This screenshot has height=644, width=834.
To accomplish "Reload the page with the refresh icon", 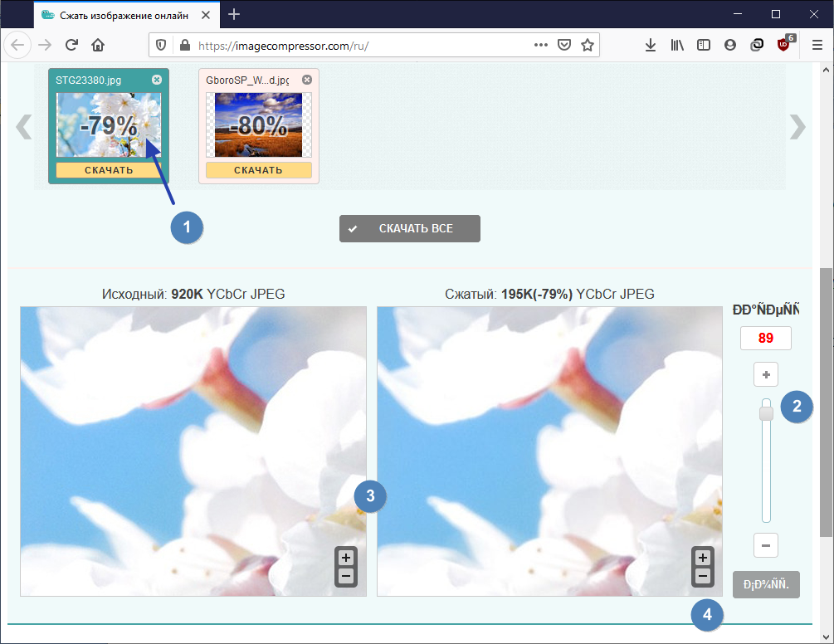I will coord(71,45).
